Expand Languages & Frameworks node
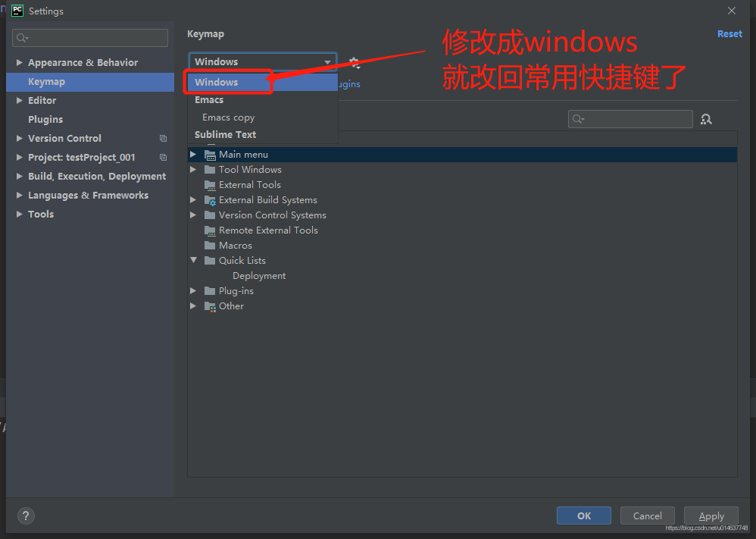Viewport: 756px width, 539px height. (19, 195)
